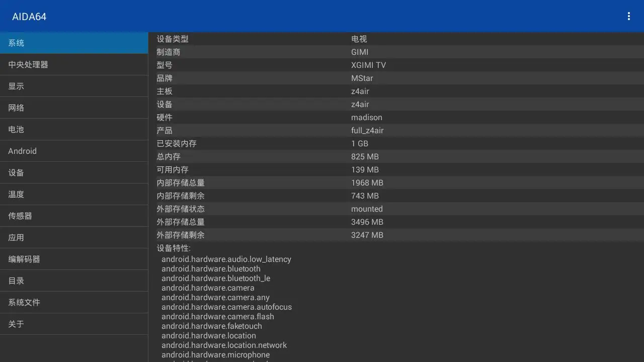Screen dimensions: 644x362
Task: Click the GIMI manufacturer value
Action: coord(360,52)
